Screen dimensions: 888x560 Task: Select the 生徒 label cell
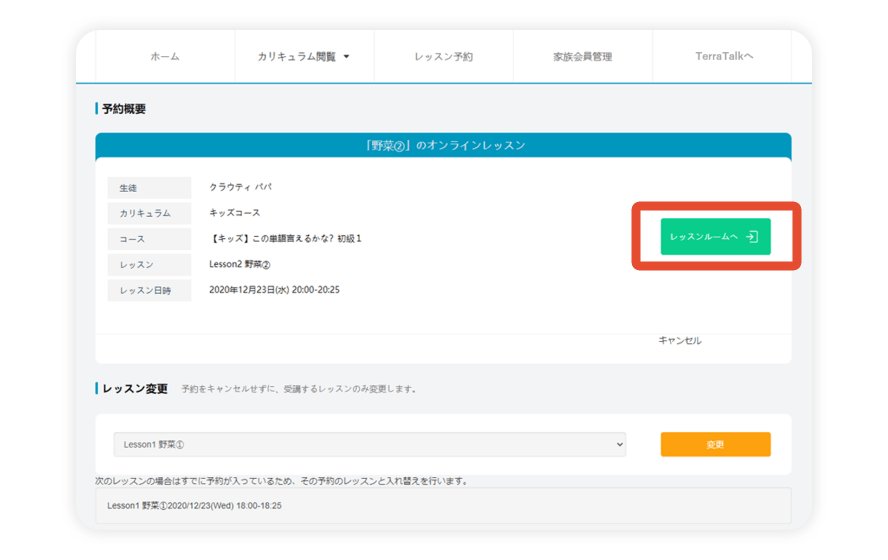[x=149, y=188]
